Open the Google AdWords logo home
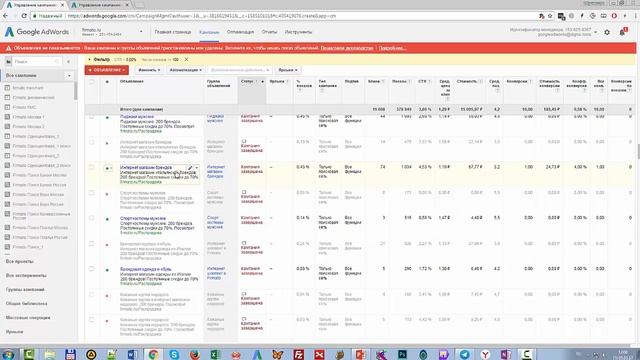Screen dimensions: 640x360 point(37,32)
